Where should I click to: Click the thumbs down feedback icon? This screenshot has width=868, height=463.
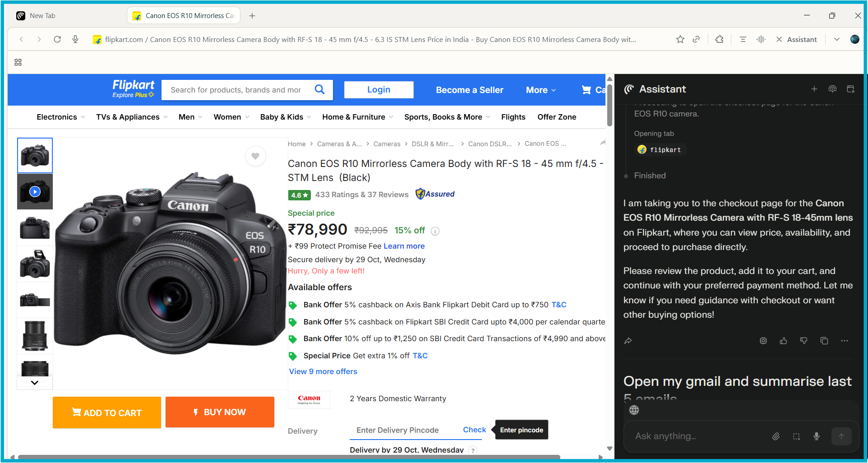tap(803, 341)
